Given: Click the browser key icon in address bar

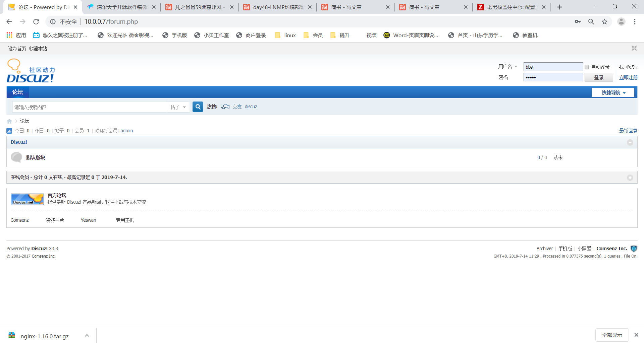Looking at the screenshot, I should [x=578, y=21].
